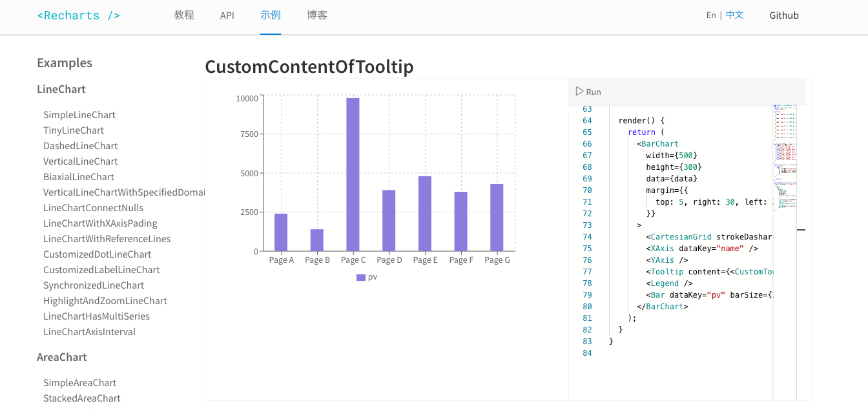The width and height of the screenshot is (868, 410).
Task: Select the 示例 navigation tab
Action: pos(271,15)
